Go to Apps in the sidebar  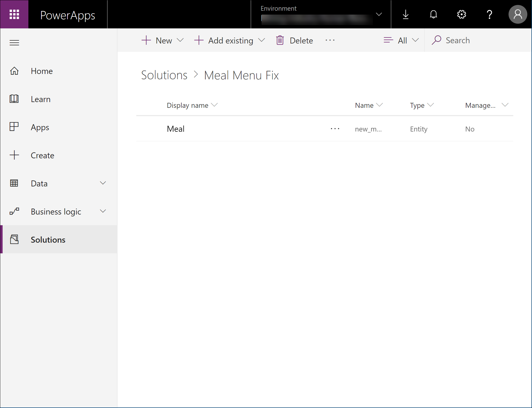coord(40,127)
